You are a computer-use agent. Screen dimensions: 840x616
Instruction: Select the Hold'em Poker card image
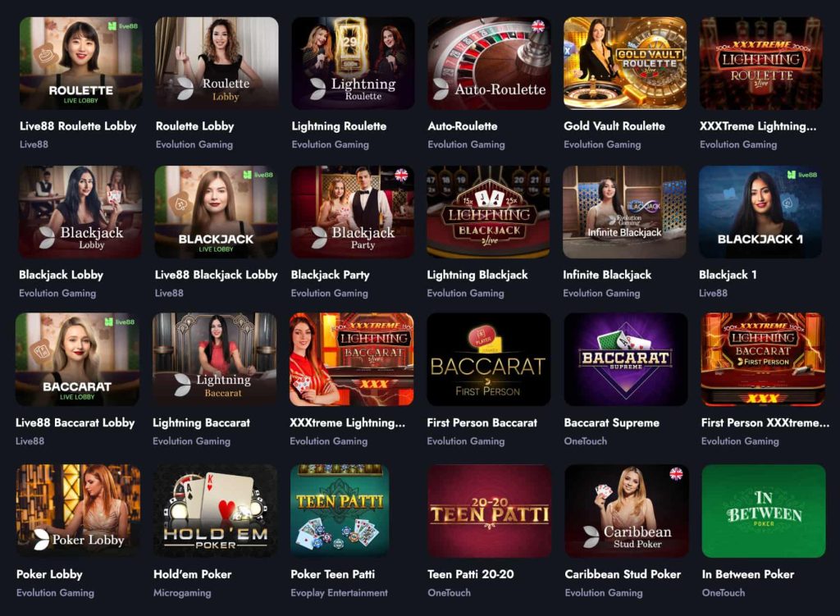click(x=216, y=511)
